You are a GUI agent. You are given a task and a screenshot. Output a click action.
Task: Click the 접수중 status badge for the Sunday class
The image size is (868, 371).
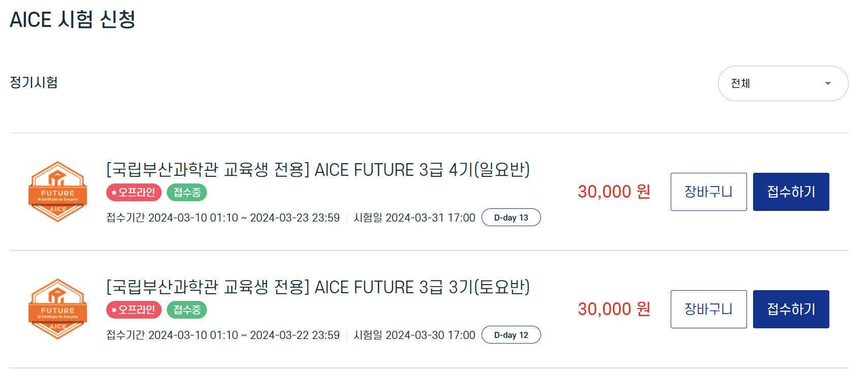tap(187, 192)
